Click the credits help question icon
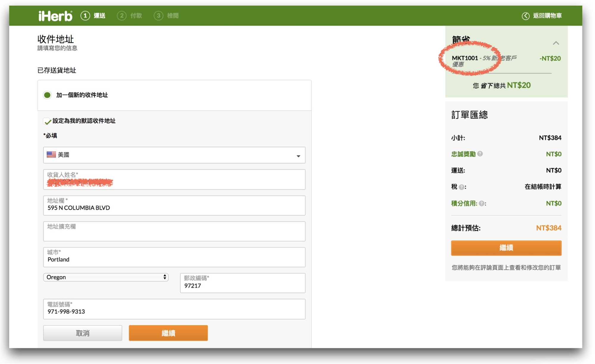Screen dimensions: 595x364 481,203
